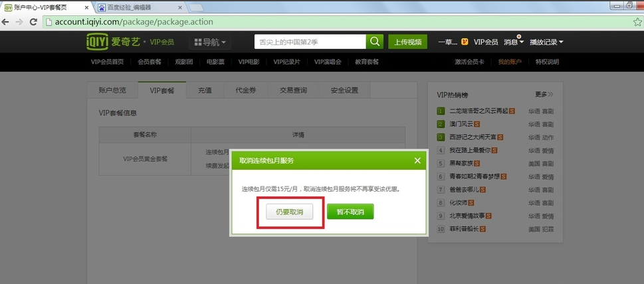Viewport: 644px width, 284px height.
Task: Click the 仍要取消 button
Action: pyautogui.click(x=290, y=212)
